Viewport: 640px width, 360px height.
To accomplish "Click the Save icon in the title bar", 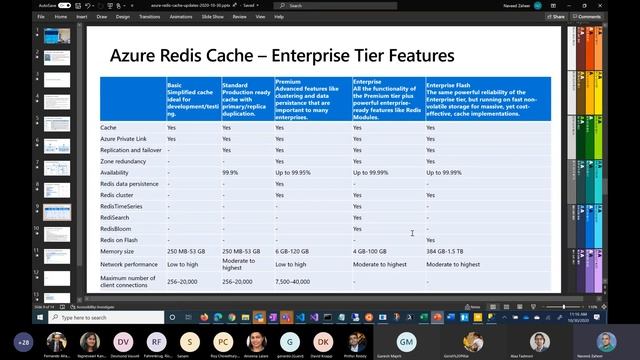I will coord(78,6).
